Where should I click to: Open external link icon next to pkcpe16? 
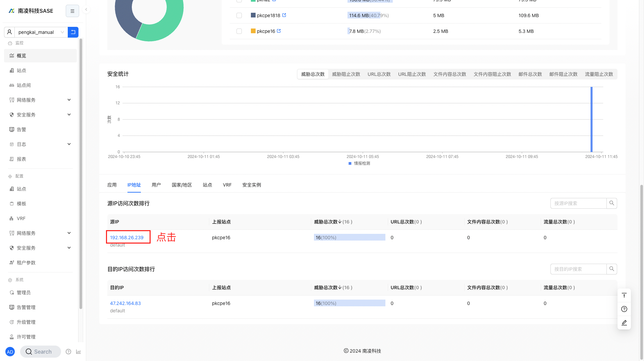coord(279,31)
